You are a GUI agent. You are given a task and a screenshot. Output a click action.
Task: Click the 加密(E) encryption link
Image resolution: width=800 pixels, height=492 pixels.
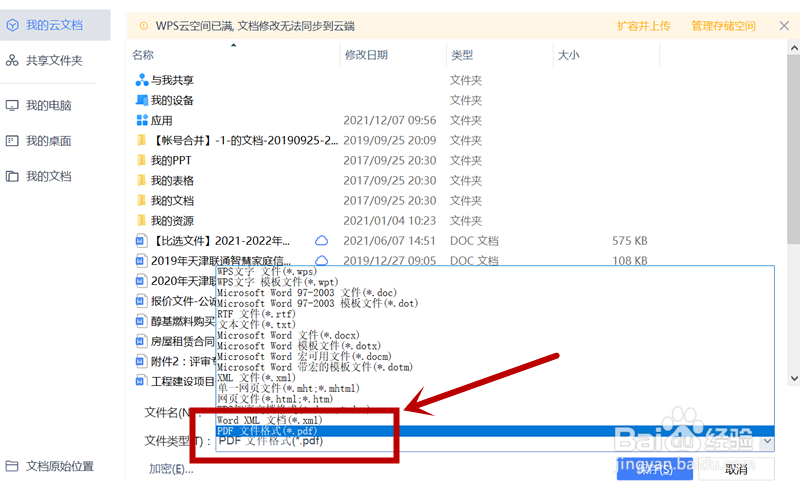point(171,469)
